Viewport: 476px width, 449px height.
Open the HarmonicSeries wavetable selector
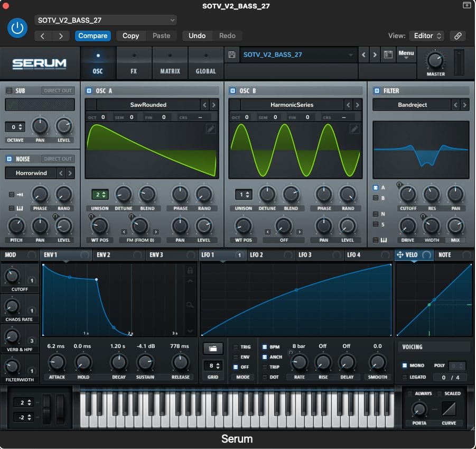(292, 105)
